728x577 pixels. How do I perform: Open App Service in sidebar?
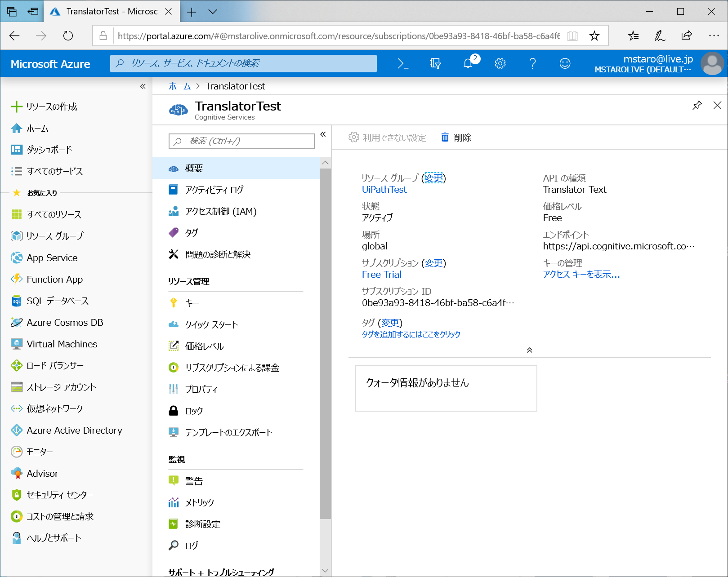pos(76,257)
